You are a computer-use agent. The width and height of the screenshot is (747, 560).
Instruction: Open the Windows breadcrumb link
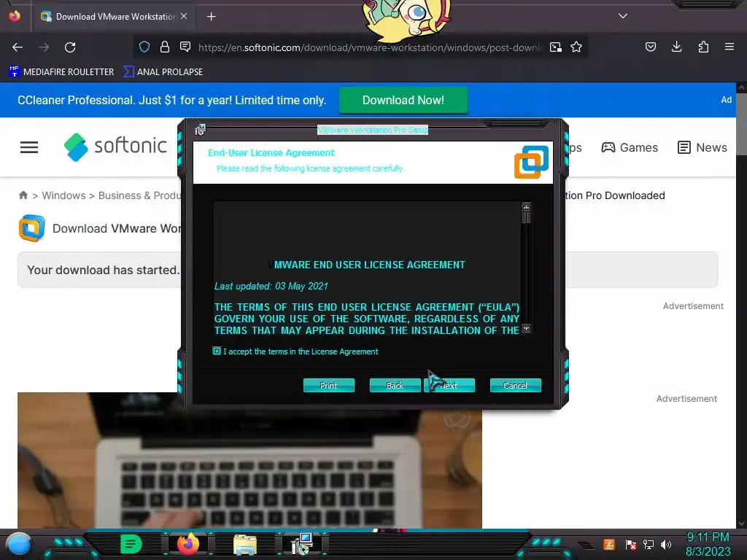[64, 195]
